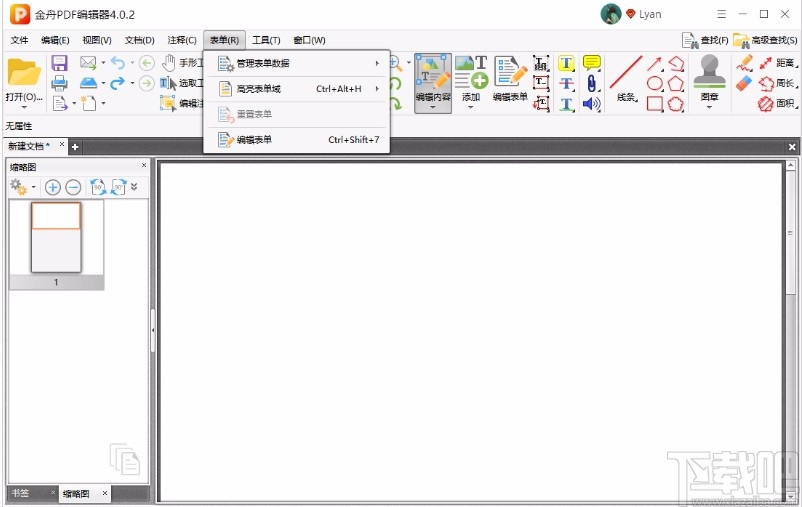802x507 pixels.
Task: Expand 管理表单数据 submenu
Action: (296, 63)
